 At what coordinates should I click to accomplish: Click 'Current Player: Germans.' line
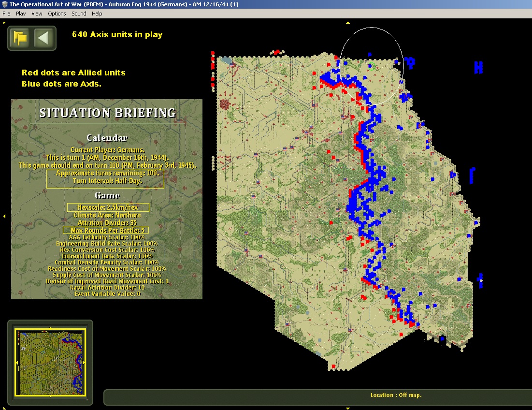click(x=108, y=150)
